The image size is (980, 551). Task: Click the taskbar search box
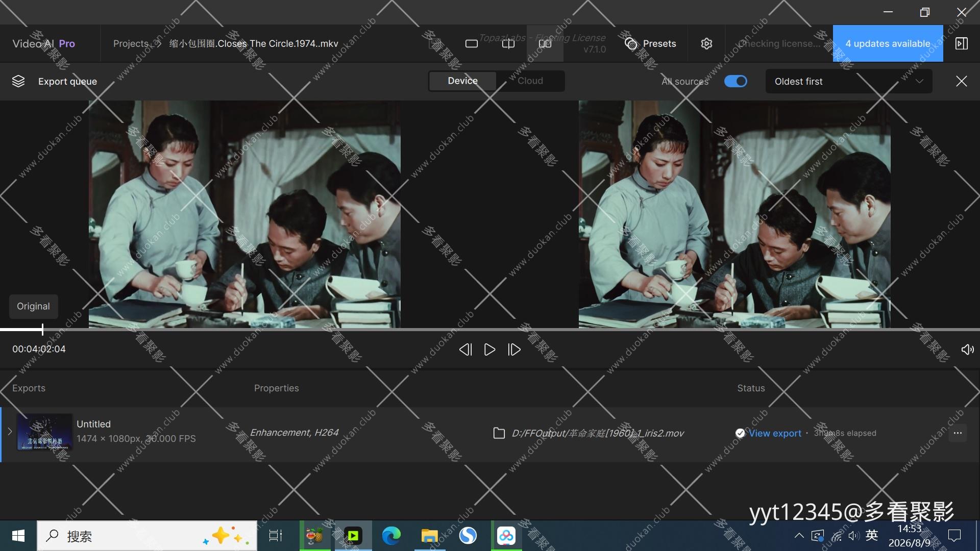point(147,536)
